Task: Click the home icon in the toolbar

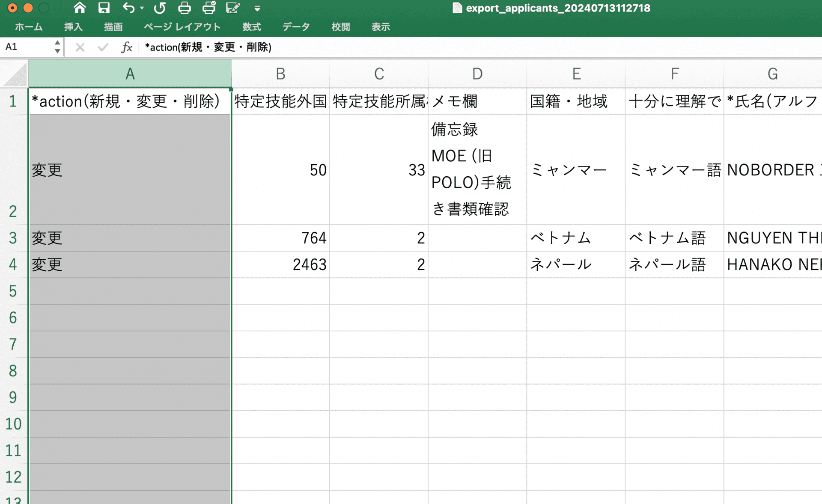Action: coord(79,7)
